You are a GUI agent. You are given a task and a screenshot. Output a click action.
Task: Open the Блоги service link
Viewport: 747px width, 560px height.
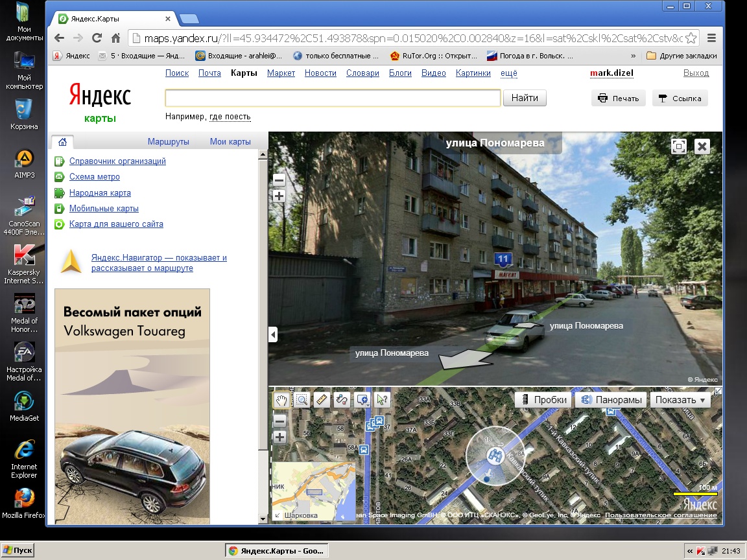click(x=400, y=73)
